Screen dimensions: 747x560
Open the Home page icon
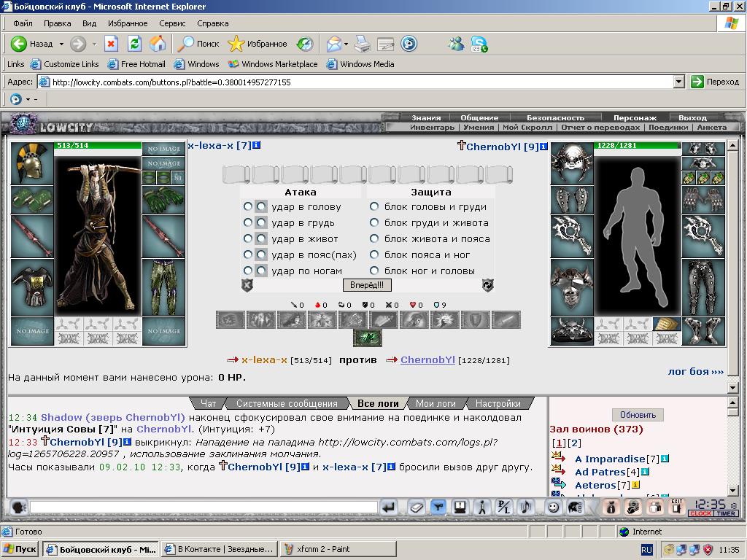158,44
